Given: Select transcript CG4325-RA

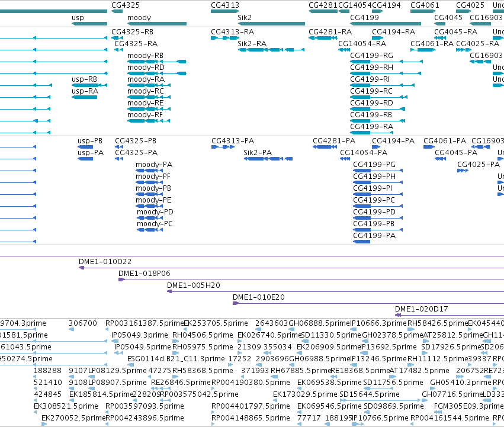Looking at the screenshot, I should tap(136, 44).
